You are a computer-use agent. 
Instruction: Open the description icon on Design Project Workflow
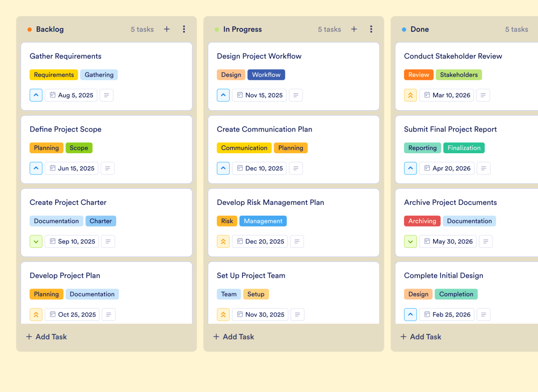pyautogui.click(x=296, y=95)
